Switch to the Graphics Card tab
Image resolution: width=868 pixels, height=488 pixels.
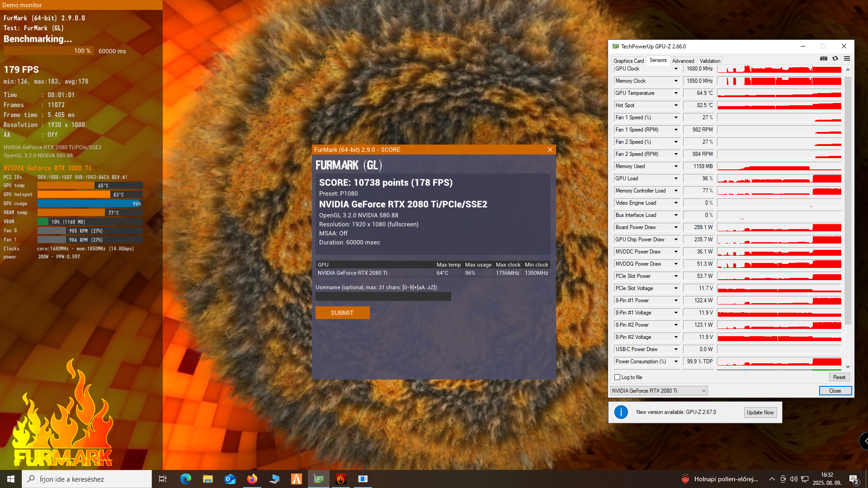628,61
